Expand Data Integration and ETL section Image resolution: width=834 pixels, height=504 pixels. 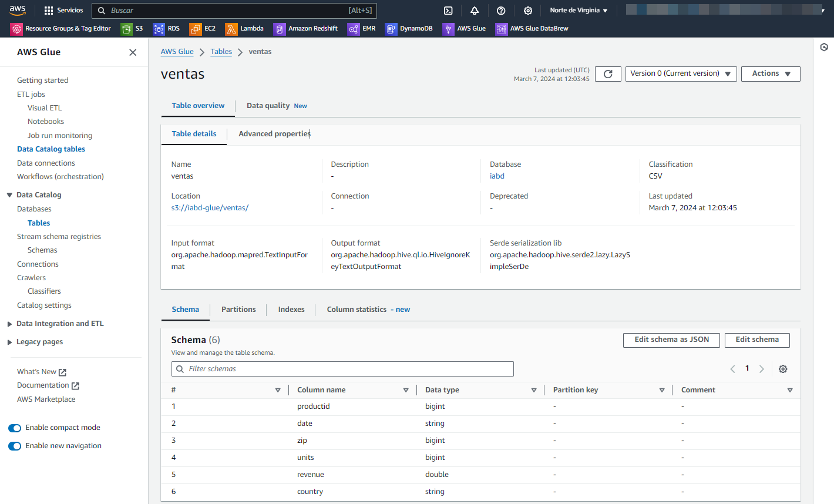(9, 324)
